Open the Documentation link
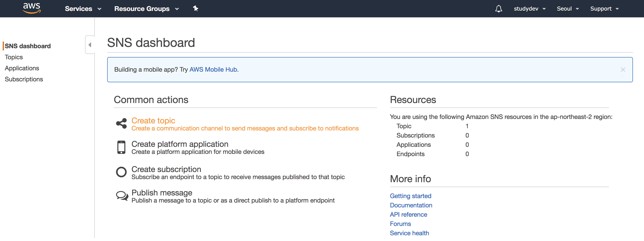644x241 pixels. (x=411, y=205)
